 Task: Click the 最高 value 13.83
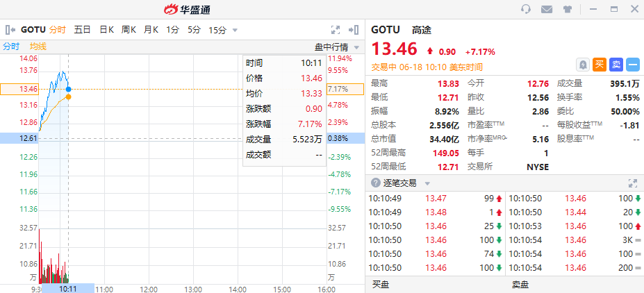tap(448, 84)
